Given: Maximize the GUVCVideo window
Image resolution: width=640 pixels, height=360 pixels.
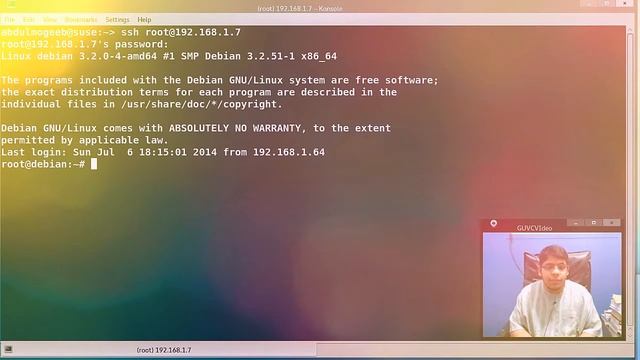Looking at the screenshot, I should [x=593, y=222].
